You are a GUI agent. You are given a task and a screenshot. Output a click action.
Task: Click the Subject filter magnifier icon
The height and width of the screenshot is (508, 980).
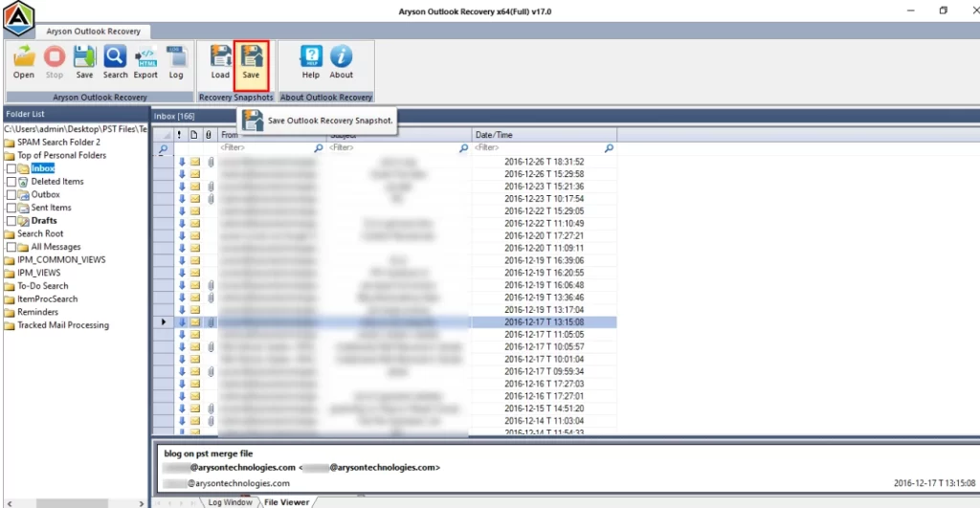click(463, 148)
